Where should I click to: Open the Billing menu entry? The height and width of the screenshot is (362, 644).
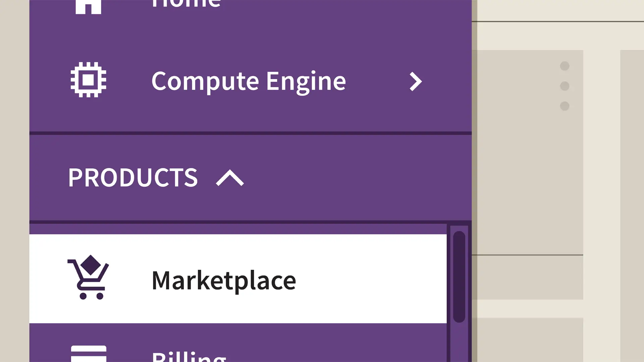189,357
